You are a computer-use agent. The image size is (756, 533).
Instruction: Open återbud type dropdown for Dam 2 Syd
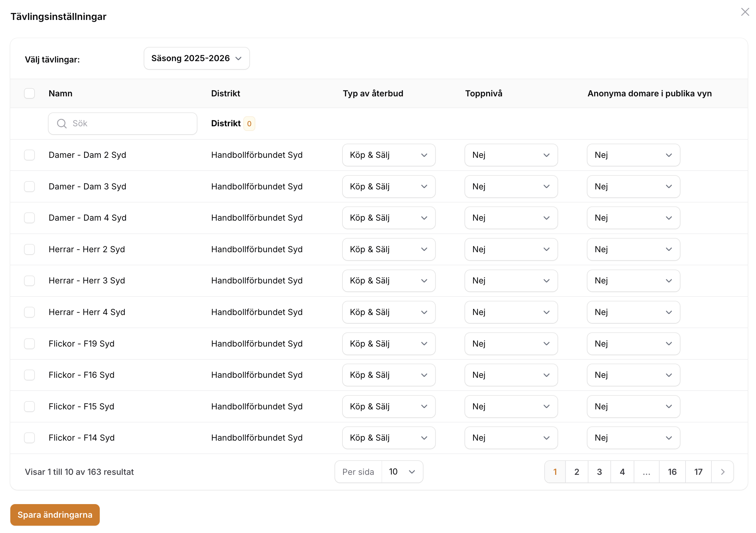pos(389,155)
